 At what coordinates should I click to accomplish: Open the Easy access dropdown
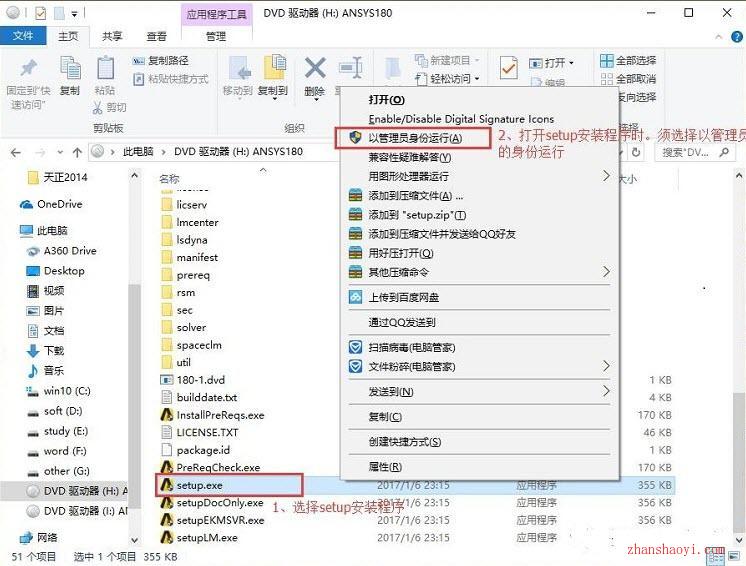point(448,78)
